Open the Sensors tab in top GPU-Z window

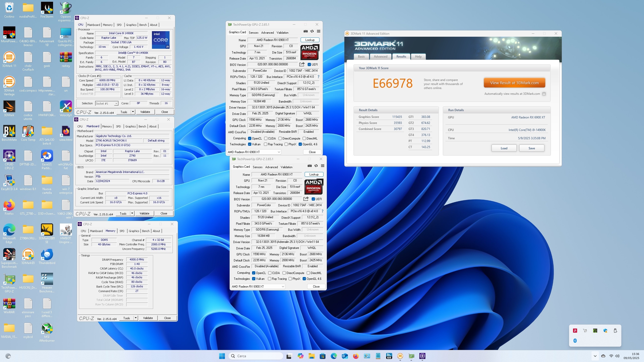(x=254, y=33)
